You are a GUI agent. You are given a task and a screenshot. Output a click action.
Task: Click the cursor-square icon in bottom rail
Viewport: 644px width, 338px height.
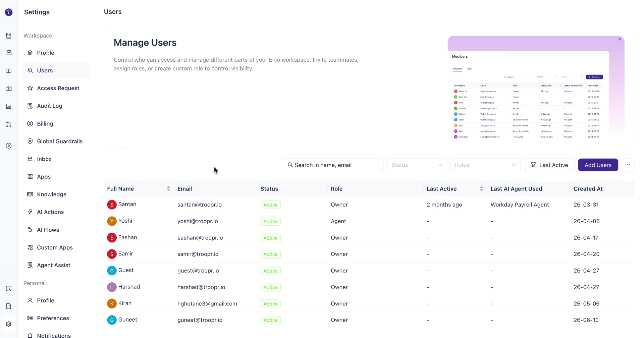coord(9,289)
